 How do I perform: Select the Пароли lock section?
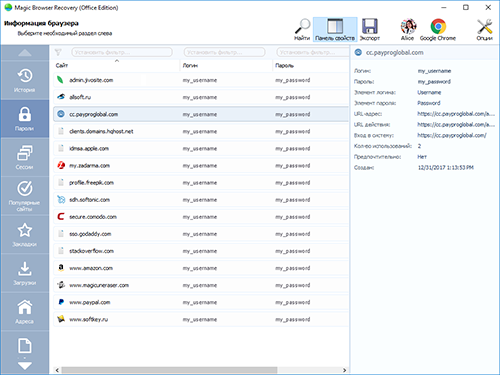(x=25, y=119)
